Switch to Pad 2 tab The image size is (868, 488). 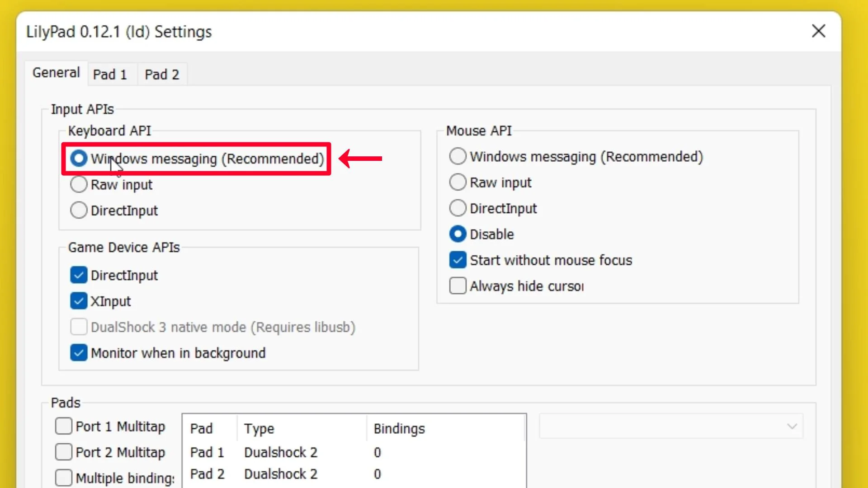click(x=162, y=74)
